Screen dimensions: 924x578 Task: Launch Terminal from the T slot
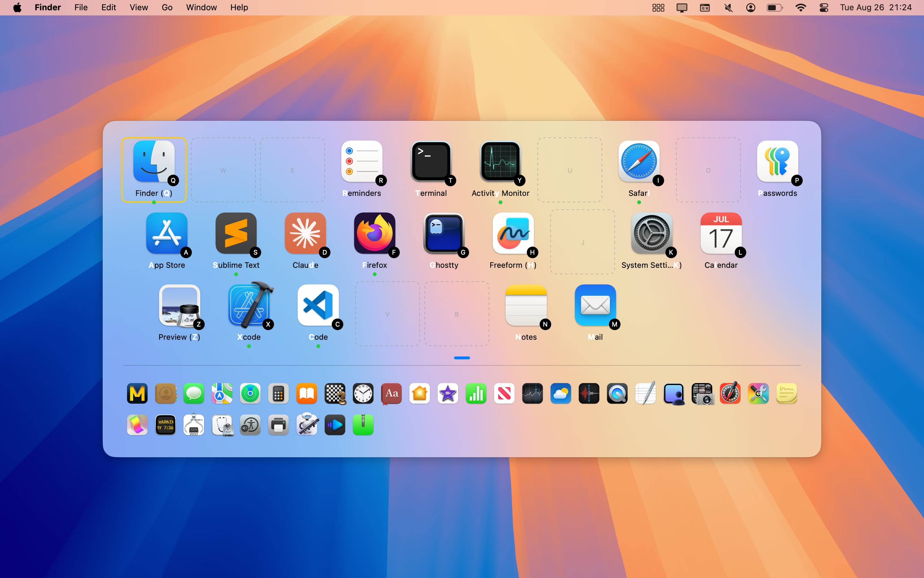tap(431, 161)
